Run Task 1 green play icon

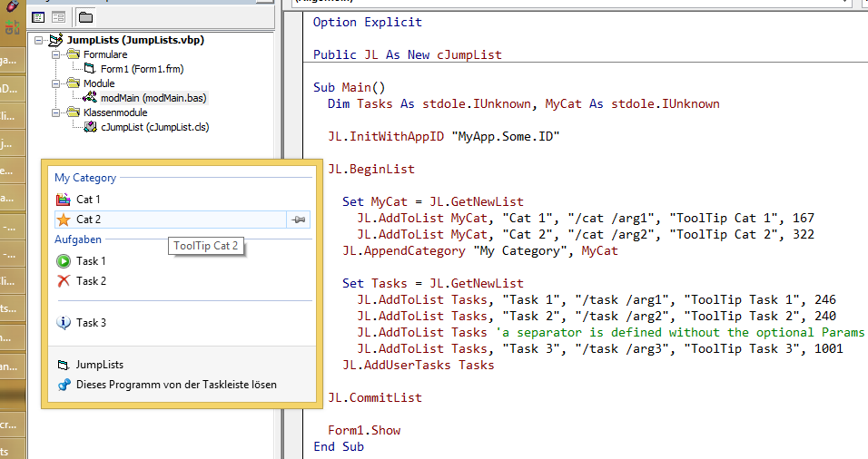pos(63,261)
